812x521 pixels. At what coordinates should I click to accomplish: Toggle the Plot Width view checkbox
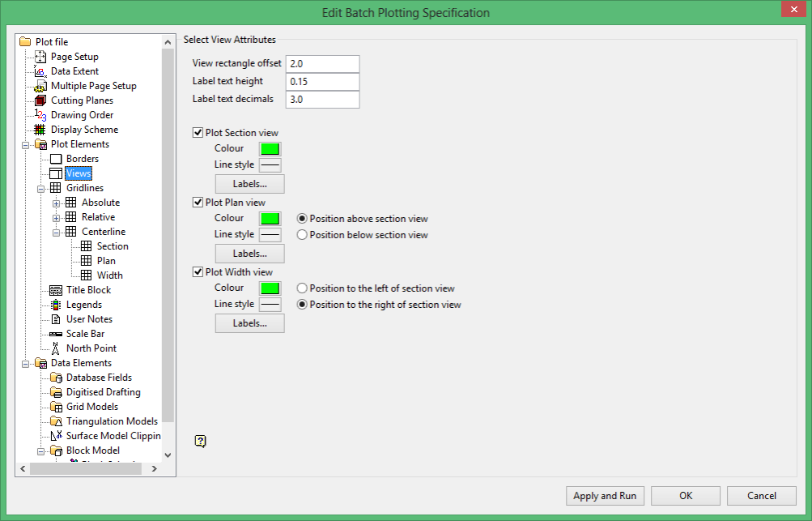click(198, 272)
